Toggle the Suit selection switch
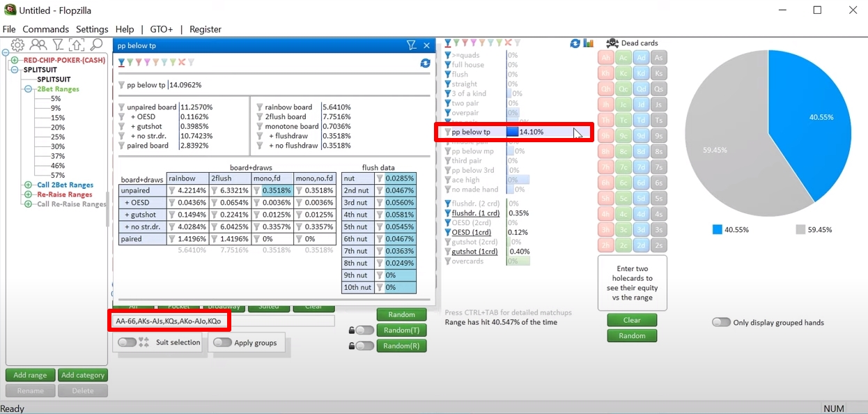 (x=127, y=342)
